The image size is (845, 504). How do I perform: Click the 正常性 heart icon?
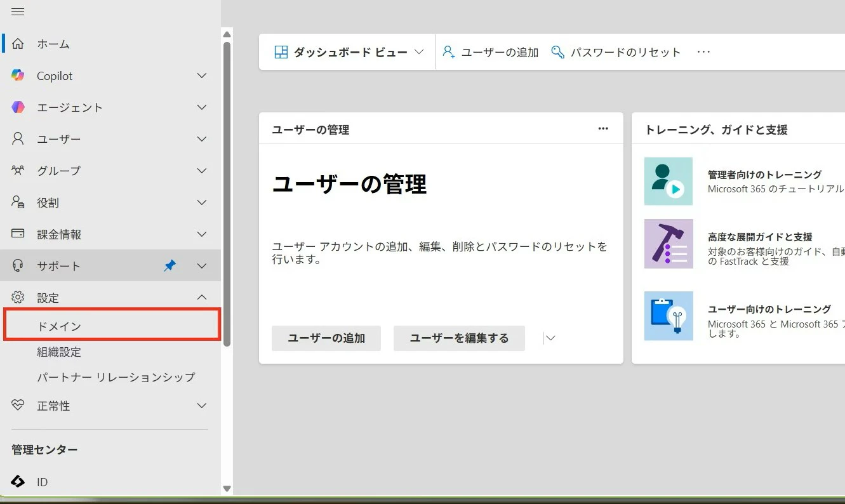[18, 406]
